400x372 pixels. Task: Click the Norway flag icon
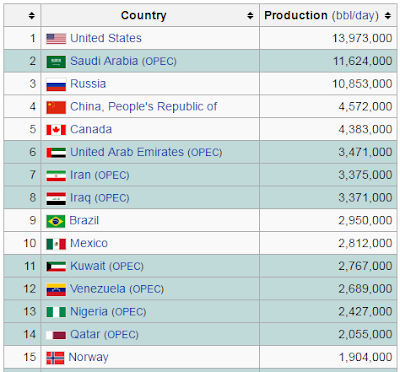coord(55,358)
